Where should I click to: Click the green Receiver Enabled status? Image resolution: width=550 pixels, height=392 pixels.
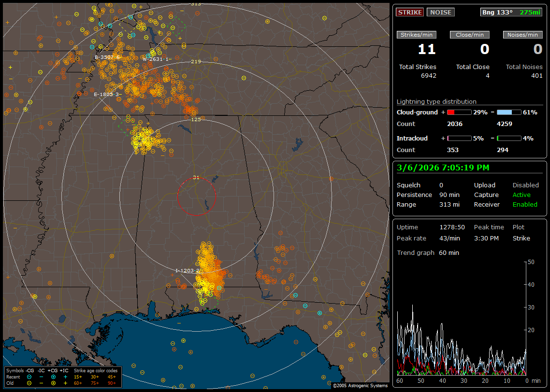[x=524, y=205]
